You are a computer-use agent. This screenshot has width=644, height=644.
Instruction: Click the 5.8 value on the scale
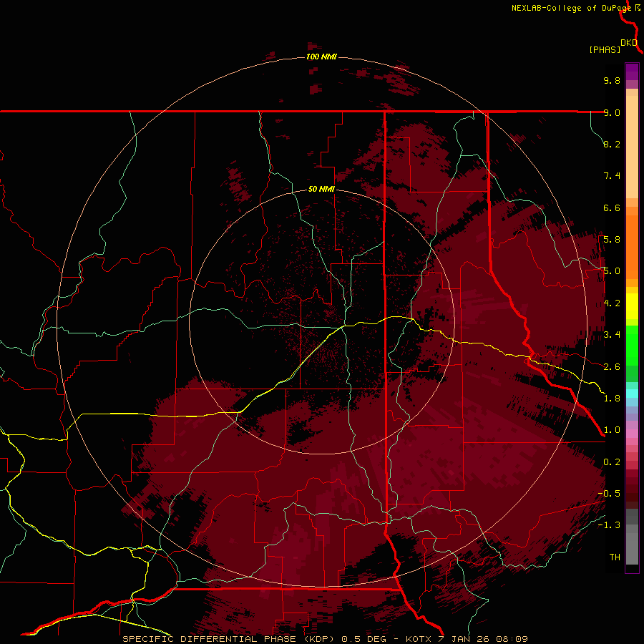point(612,240)
